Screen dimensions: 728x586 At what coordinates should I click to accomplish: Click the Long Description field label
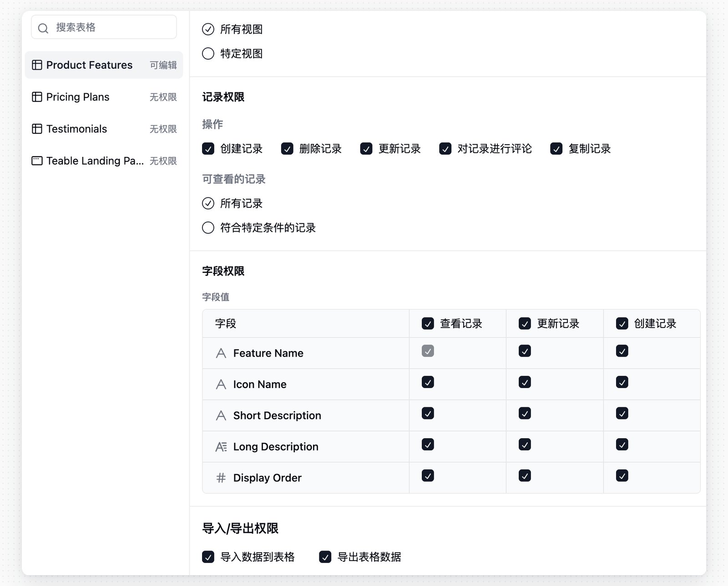coord(276,447)
